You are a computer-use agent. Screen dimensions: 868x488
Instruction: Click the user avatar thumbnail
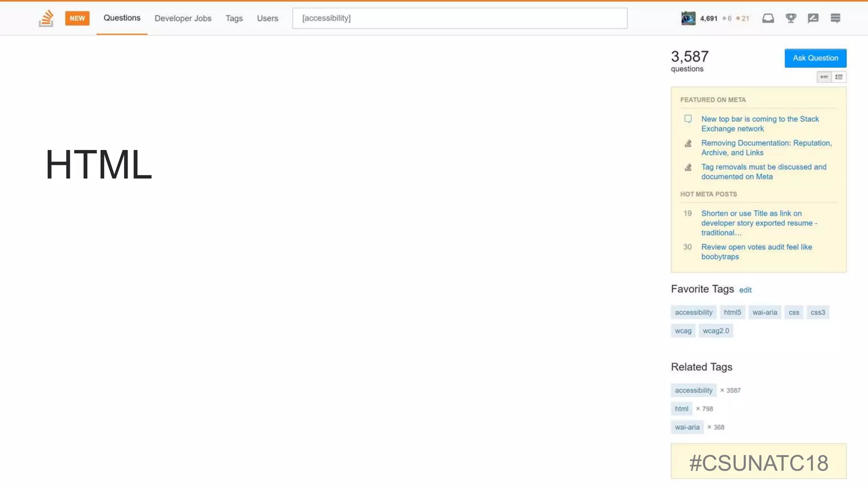coord(688,18)
